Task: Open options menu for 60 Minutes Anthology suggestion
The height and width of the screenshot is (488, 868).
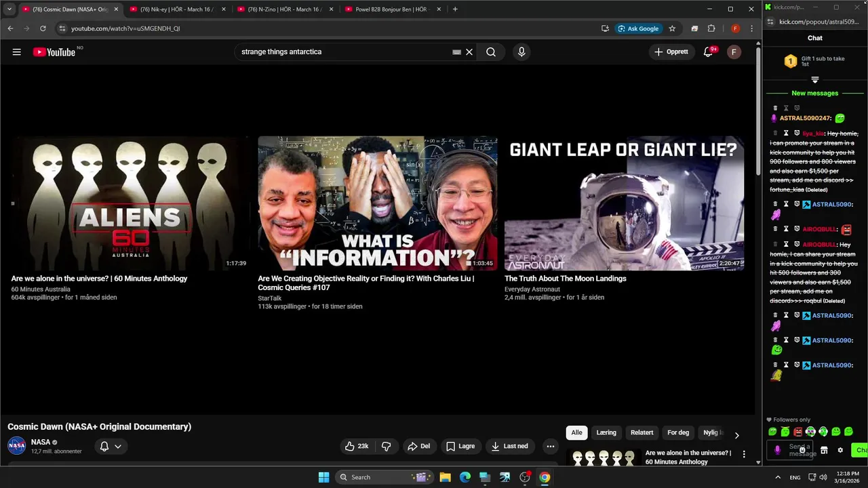Action: 744,454
